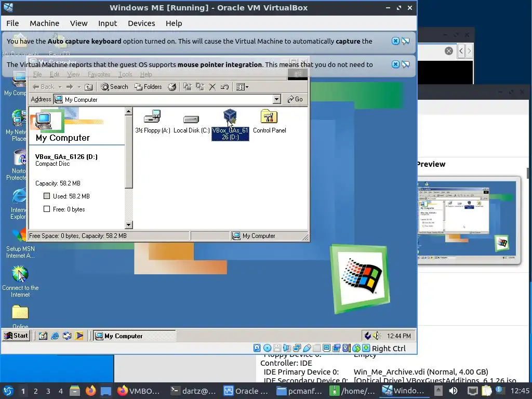Open Internet Explorer from ME quick launch
Image resolution: width=532 pixels, height=399 pixels.
click(55, 336)
